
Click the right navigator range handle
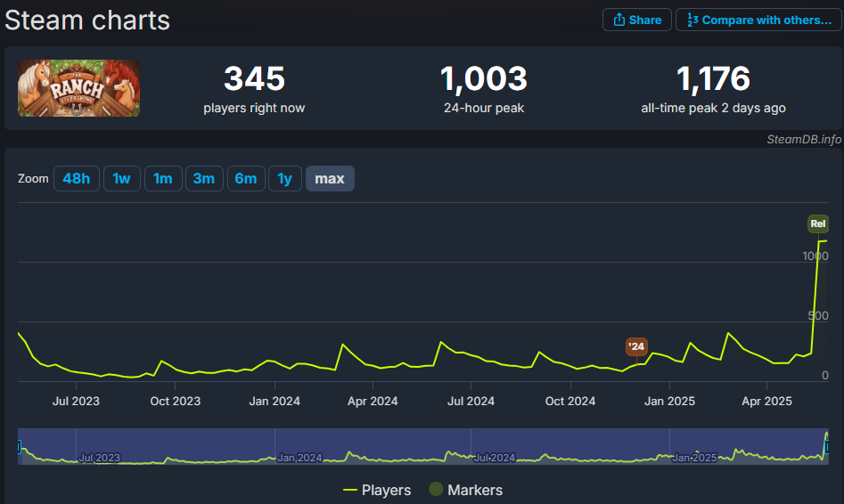point(826,446)
